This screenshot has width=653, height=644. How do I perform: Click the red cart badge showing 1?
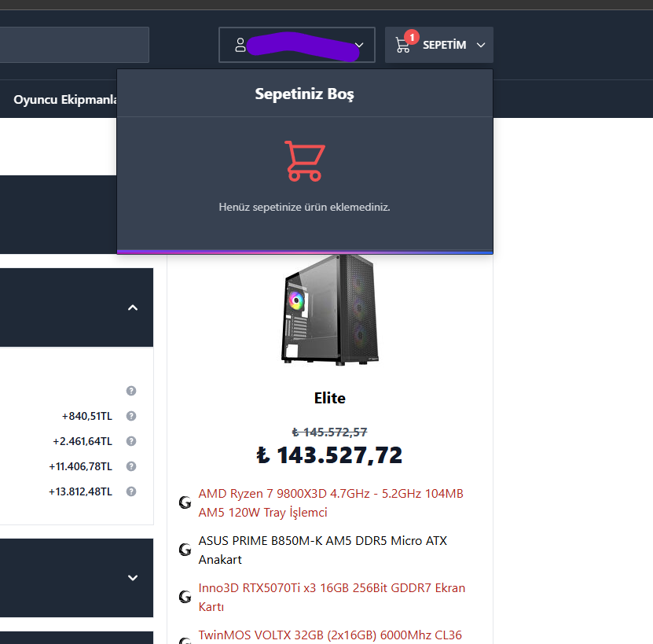(412, 37)
